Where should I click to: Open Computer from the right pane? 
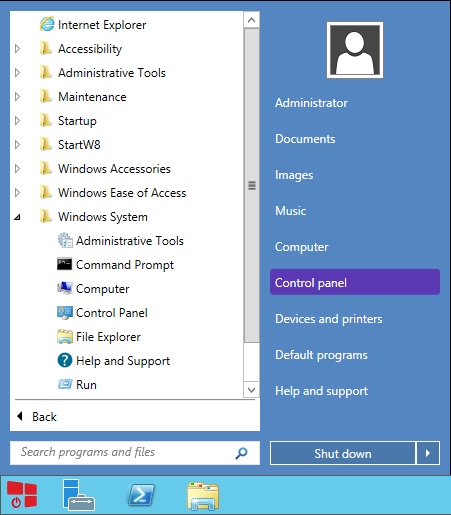302,247
